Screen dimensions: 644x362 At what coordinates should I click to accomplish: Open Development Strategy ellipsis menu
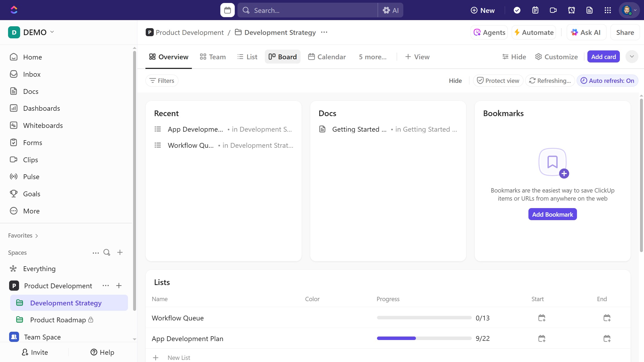[x=324, y=32]
